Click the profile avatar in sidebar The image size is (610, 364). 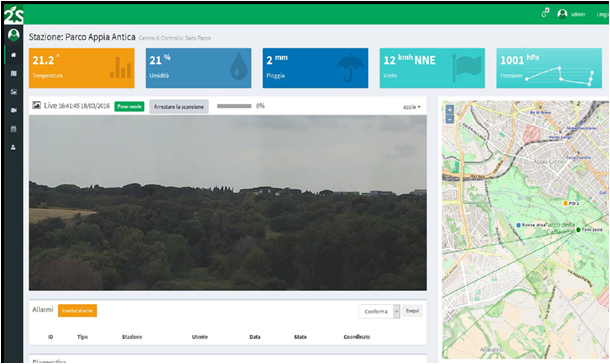(x=14, y=35)
